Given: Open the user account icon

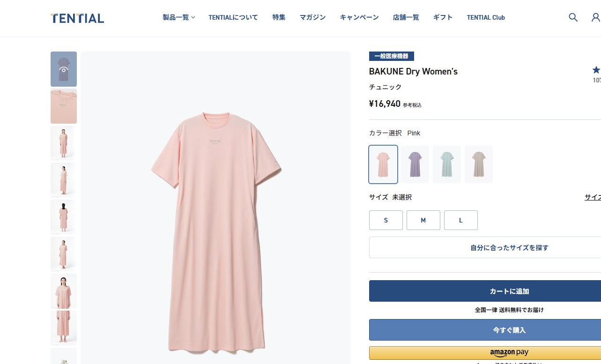Looking at the screenshot, I should point(595,17).
